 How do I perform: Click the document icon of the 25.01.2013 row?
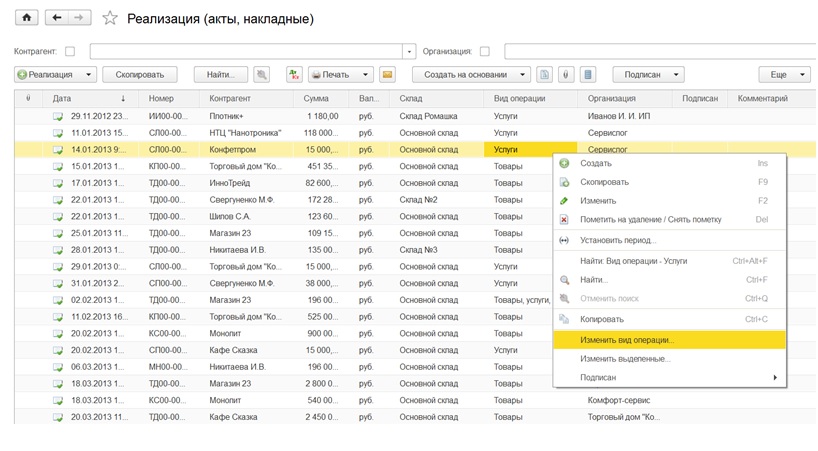[x=58, y=233]
